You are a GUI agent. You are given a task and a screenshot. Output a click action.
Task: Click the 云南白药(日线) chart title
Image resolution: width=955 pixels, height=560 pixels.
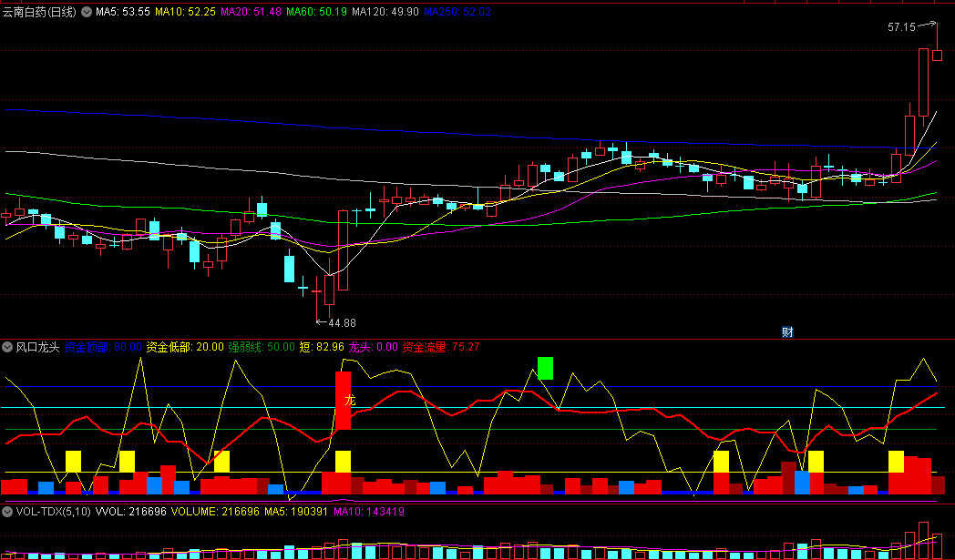click(39, 12)
